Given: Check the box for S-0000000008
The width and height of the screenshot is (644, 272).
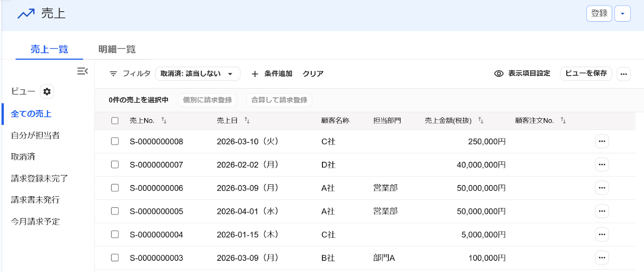Looking at the screenshot, I should (x=115, y=141).
